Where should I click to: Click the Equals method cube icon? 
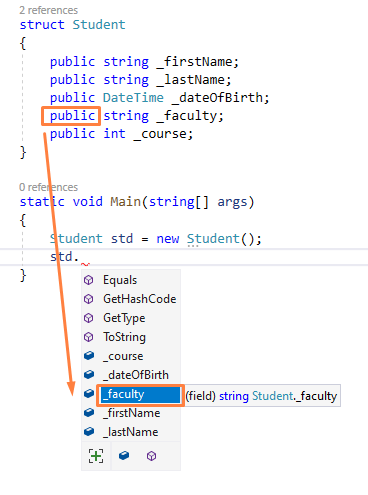[x=89, y=280]
